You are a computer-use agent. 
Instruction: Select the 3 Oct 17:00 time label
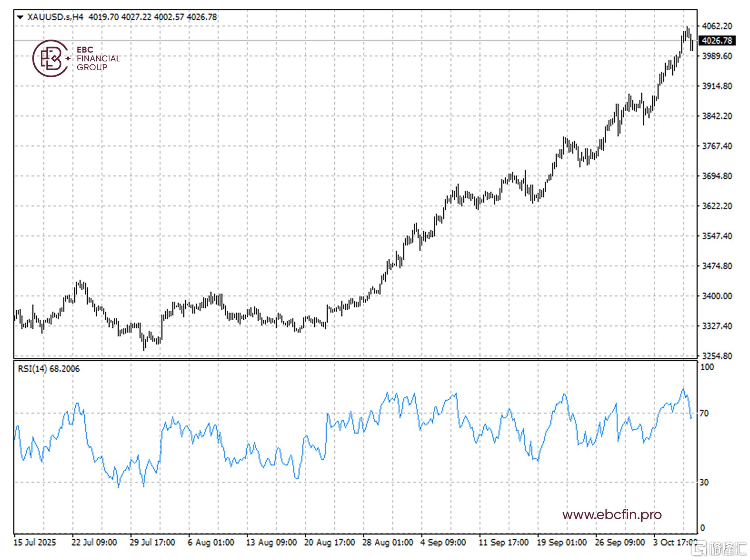(675, 543)
